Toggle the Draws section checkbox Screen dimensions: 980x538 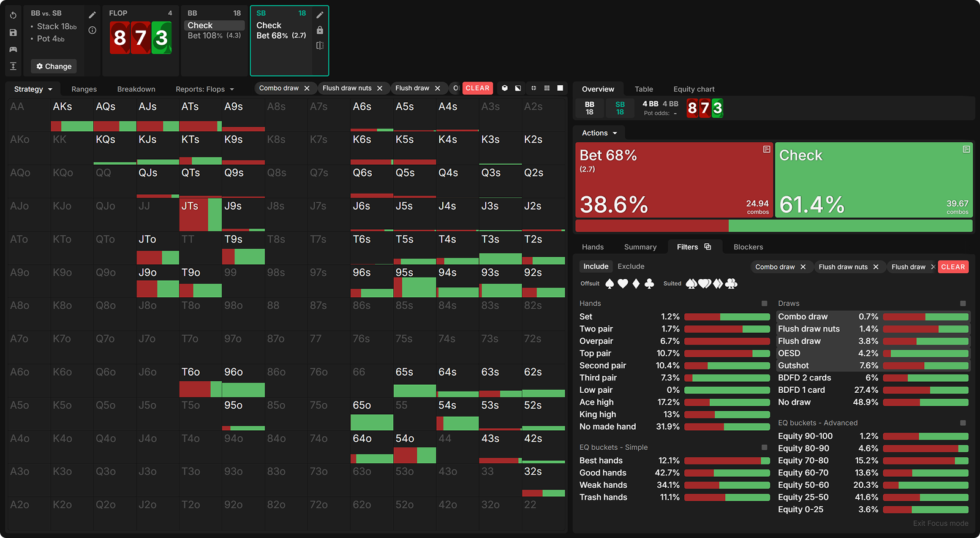click(x=963, y=303)
